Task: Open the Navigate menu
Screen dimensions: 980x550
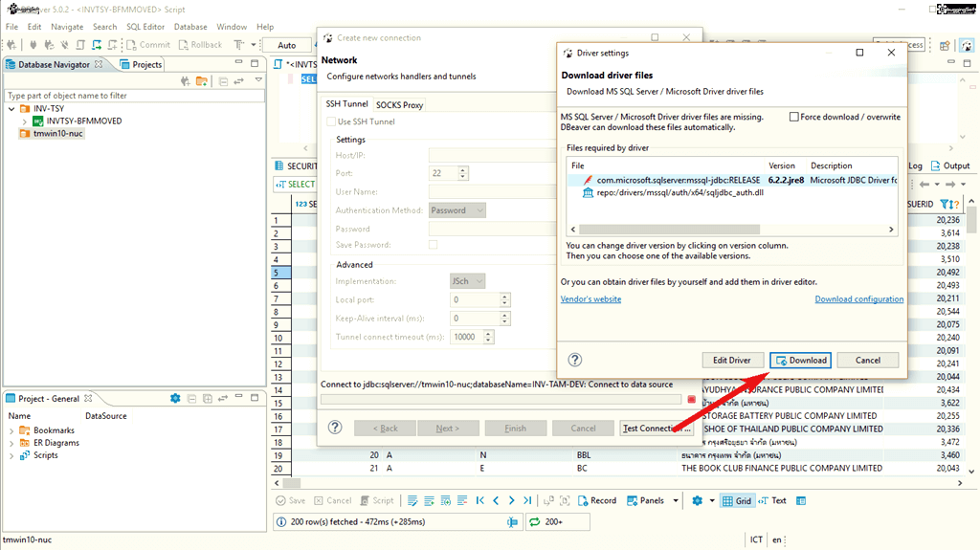Action: [x=67, y=27]
